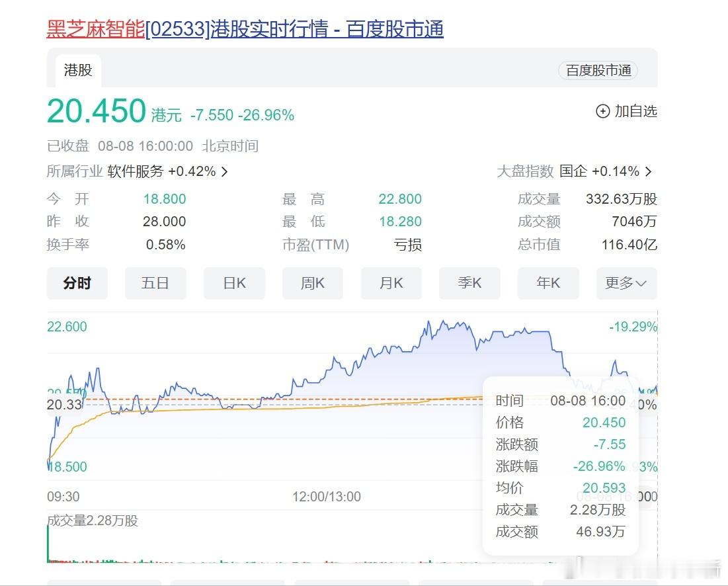Viewport: 728px width, 586px height.
Task: Click the 成交额 value 7046万
Action: [x=634, y=222]
